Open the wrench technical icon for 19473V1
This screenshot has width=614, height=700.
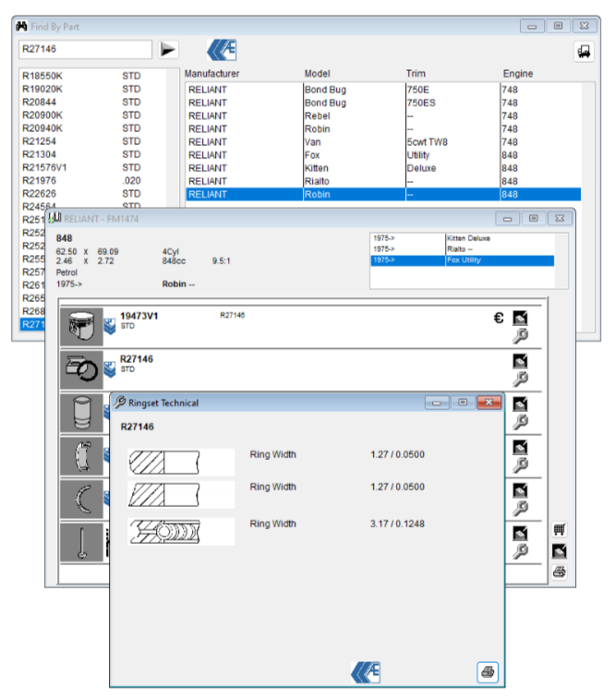520,336
